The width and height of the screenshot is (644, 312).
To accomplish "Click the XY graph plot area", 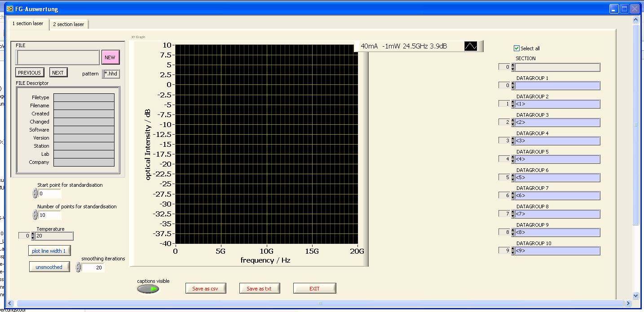I will tap(267, 144).
